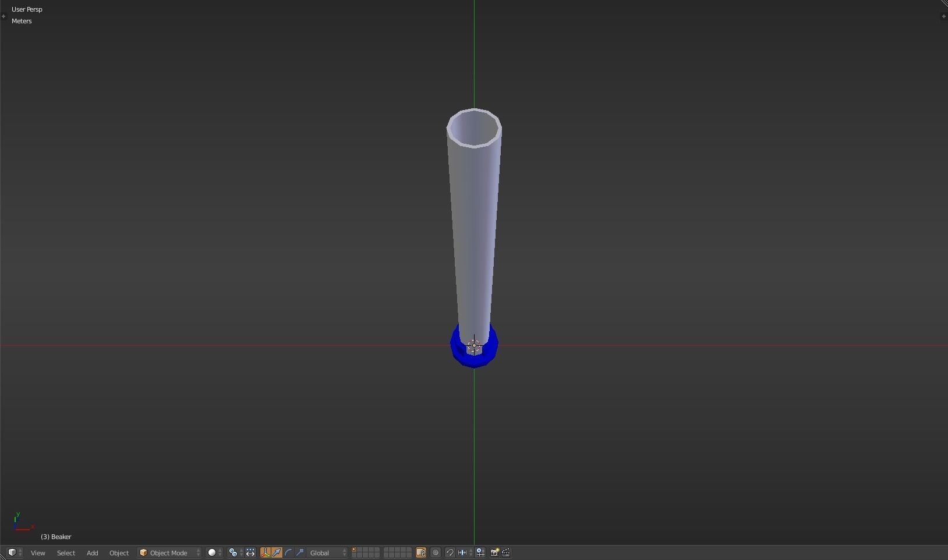Open the View menu

[x=38, y=552]
